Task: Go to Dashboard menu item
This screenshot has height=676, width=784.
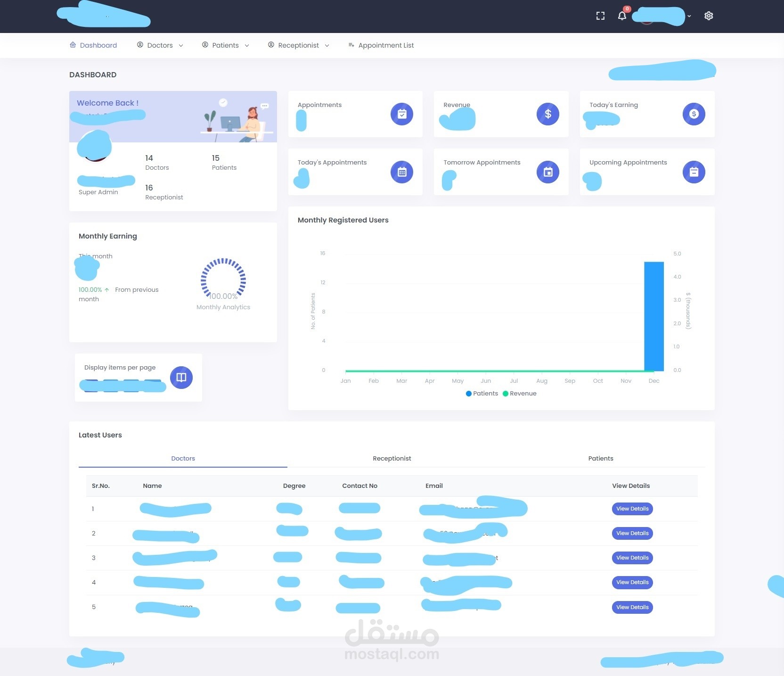Action: pyautogui.click(x=93, y=45)
